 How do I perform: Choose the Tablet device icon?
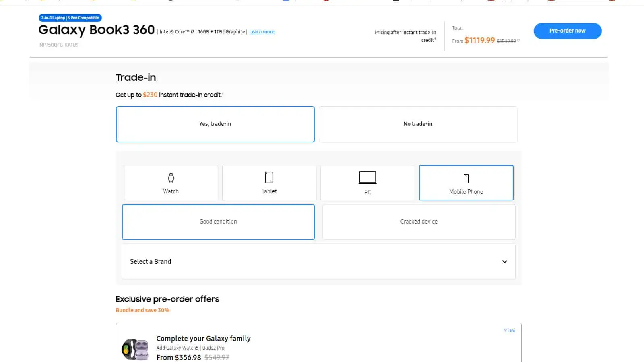pyautogui.click(x=269, y=177)
